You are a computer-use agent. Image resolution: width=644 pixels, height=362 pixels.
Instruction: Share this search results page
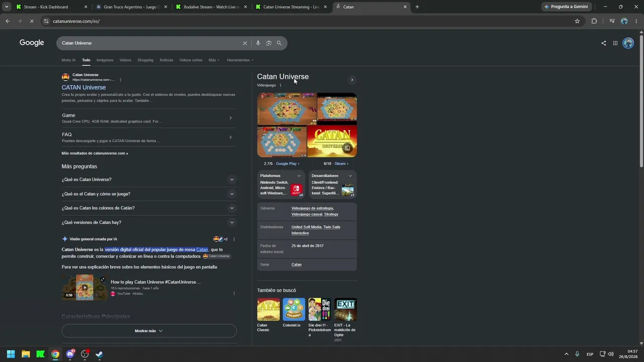603,43
